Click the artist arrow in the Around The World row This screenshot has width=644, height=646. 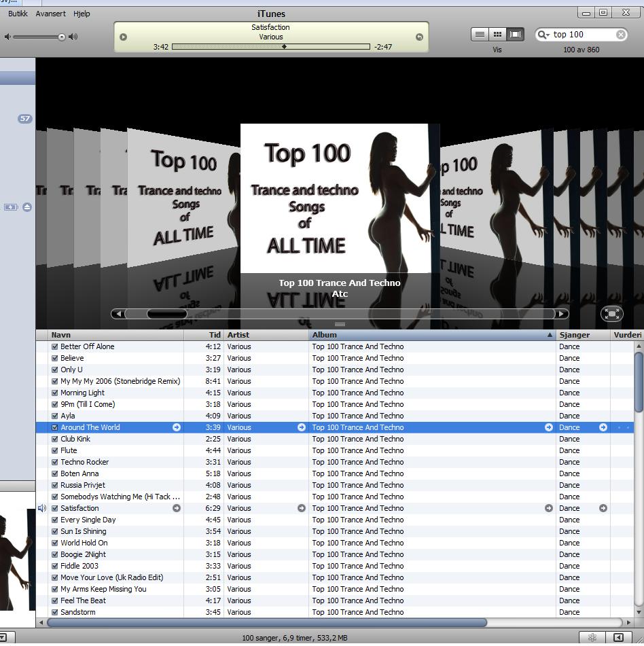302,427
